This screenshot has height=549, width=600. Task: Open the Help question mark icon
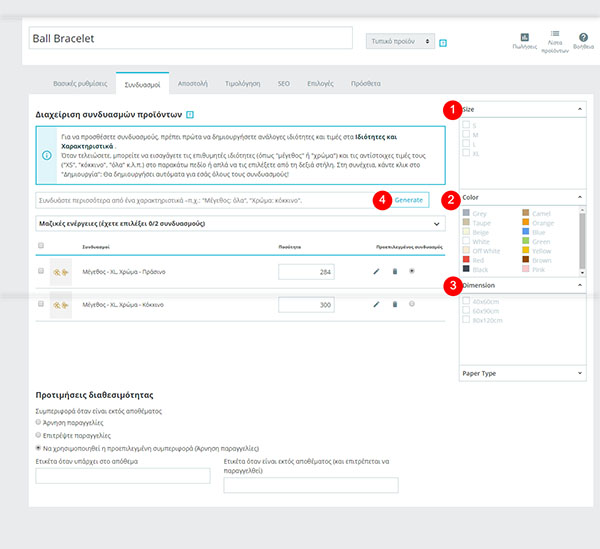[x=583, y=37]
